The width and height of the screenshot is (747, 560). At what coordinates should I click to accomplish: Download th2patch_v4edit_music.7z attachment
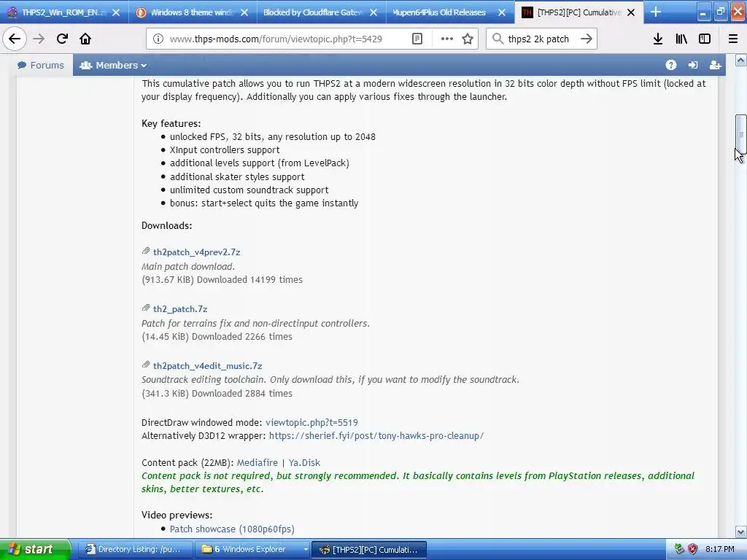[208, 366]
